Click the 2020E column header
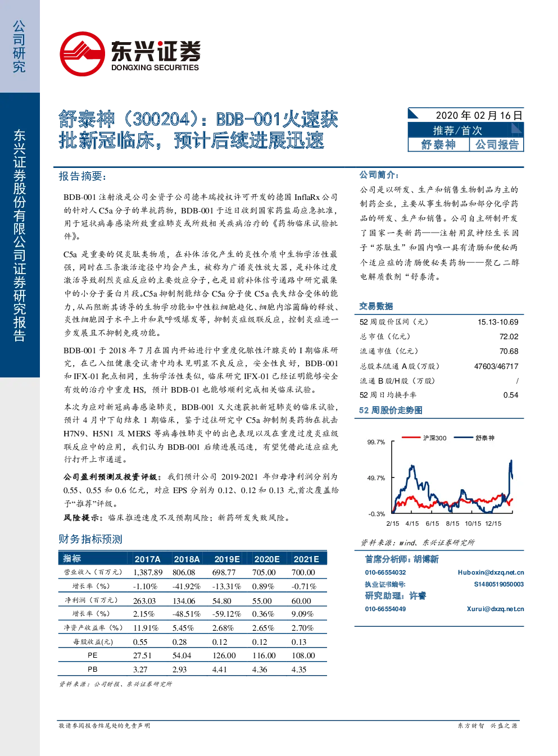This screenshot has width=558, height=756. pyautogui.click(x=267, y=559)
